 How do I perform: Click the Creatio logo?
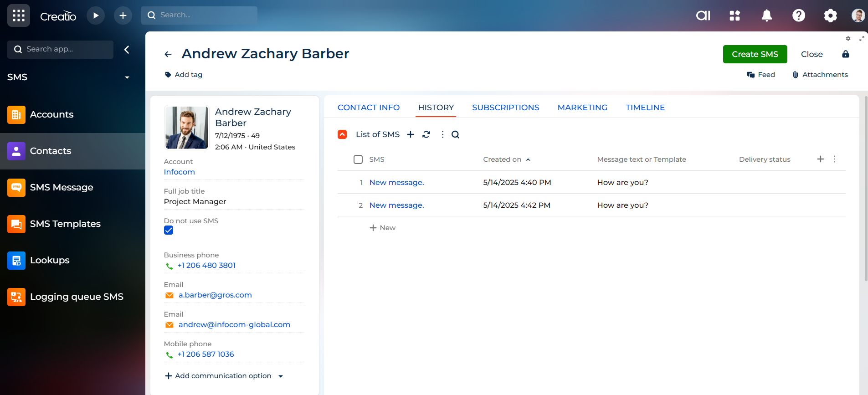[x=58, y=16]
